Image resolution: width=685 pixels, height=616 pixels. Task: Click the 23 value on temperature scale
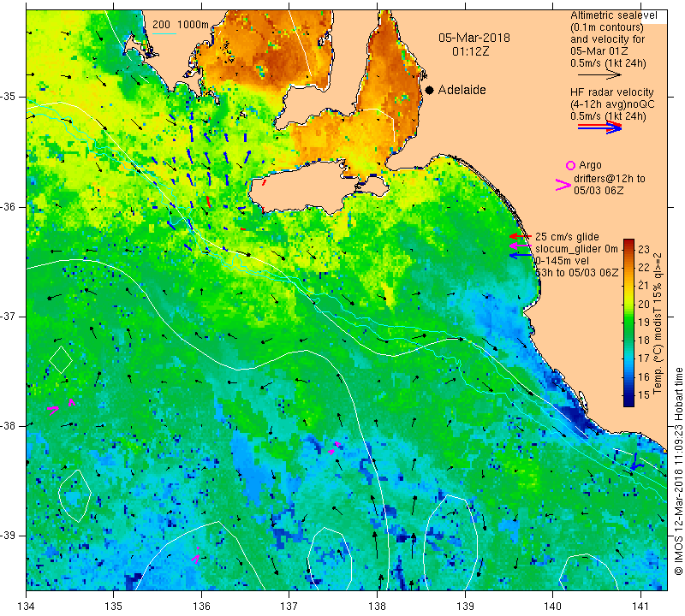[644, 249]
